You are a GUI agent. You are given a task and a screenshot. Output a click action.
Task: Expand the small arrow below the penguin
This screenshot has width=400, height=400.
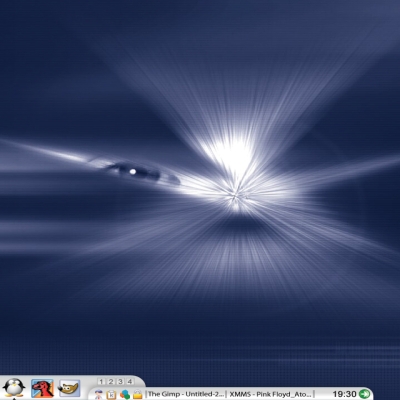coord(14,398)
